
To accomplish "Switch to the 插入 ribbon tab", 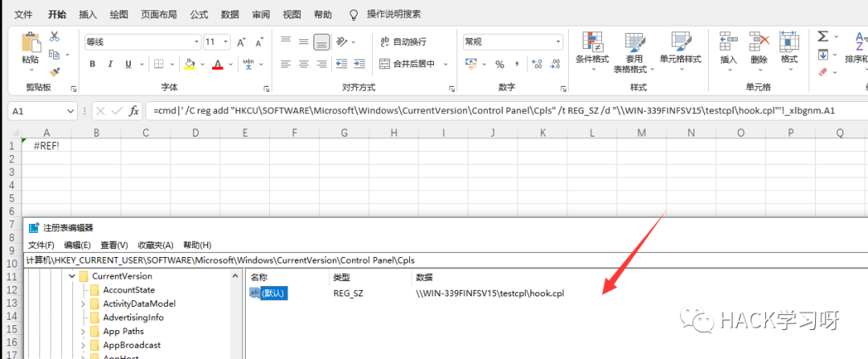I will (88, 14).
